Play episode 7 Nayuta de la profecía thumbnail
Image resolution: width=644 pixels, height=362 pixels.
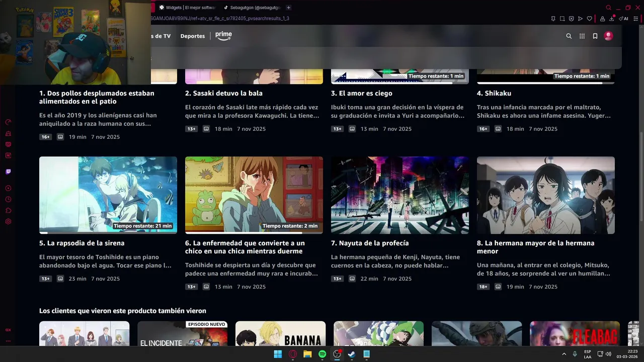(400, 195)
